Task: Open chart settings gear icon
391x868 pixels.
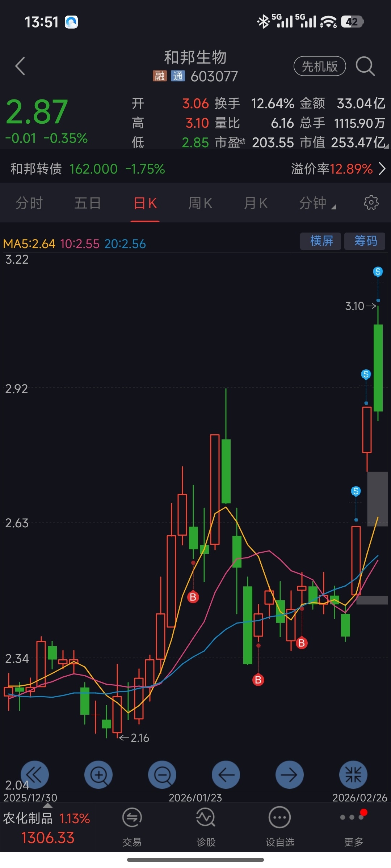Action: coord(371,203)
